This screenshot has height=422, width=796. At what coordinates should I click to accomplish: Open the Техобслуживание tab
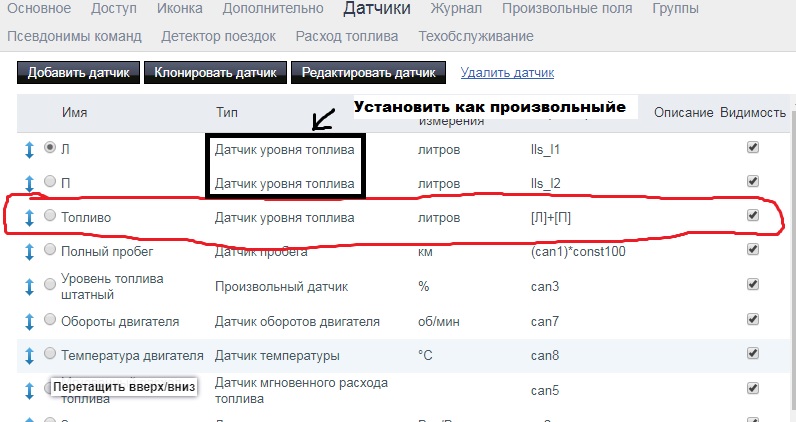[474, 36]
